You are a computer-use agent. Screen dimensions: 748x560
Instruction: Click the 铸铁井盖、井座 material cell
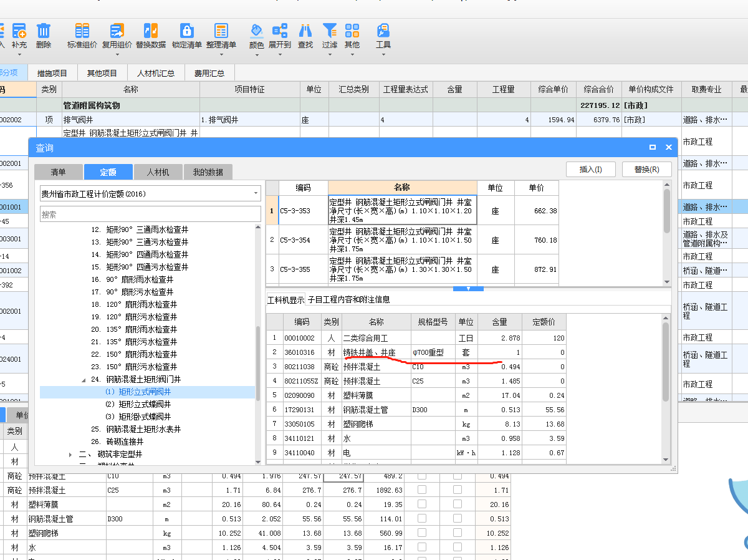pyautogui.click(x=376, y=352)
